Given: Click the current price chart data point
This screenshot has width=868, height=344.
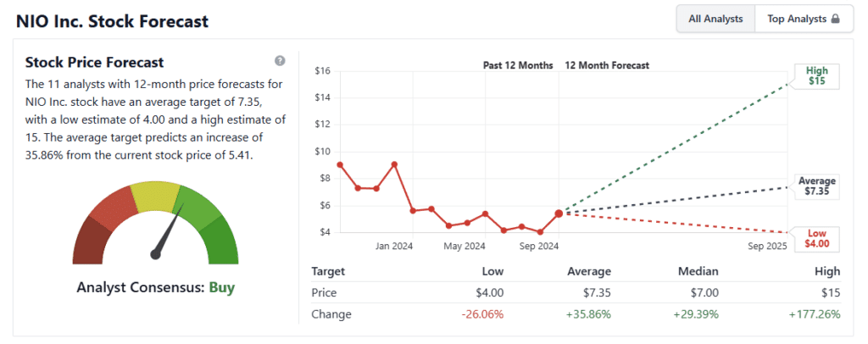Looking at the screenshot, I should tap(558, 214).
